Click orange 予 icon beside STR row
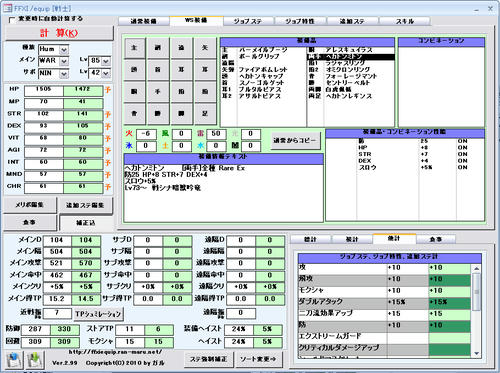 [x=108, y=115]
